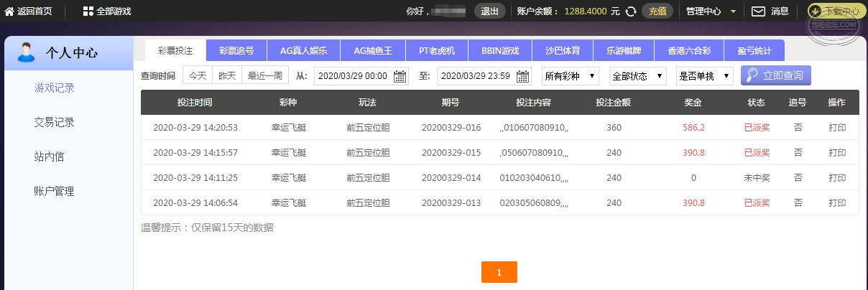Click the 立即查询 search button
Viewport: 868px width, 290px height.
tap(776, 75)
